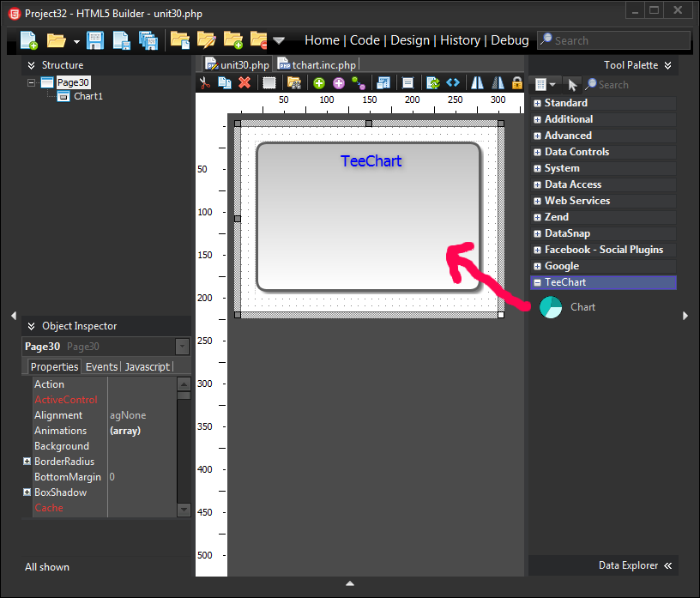
Task: Click the blue overlapping panels icon
Action: click(383, 83)
